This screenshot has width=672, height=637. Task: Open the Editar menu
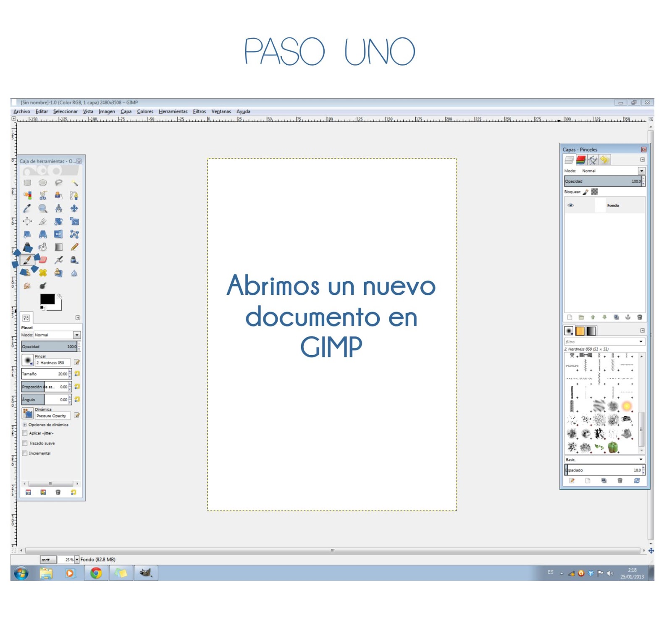pyautogui.click(x=42, y=112)
